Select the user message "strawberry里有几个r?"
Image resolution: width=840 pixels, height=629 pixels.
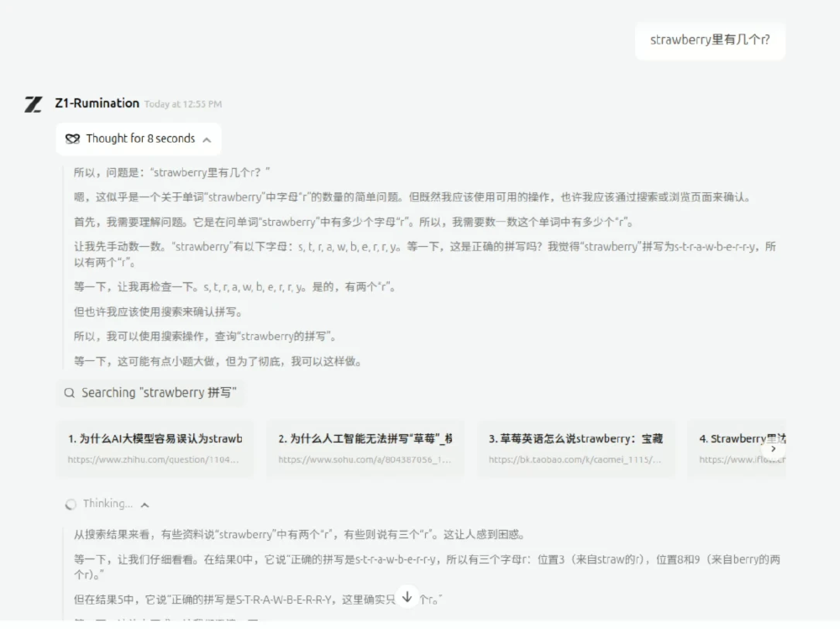pos(710,39)
